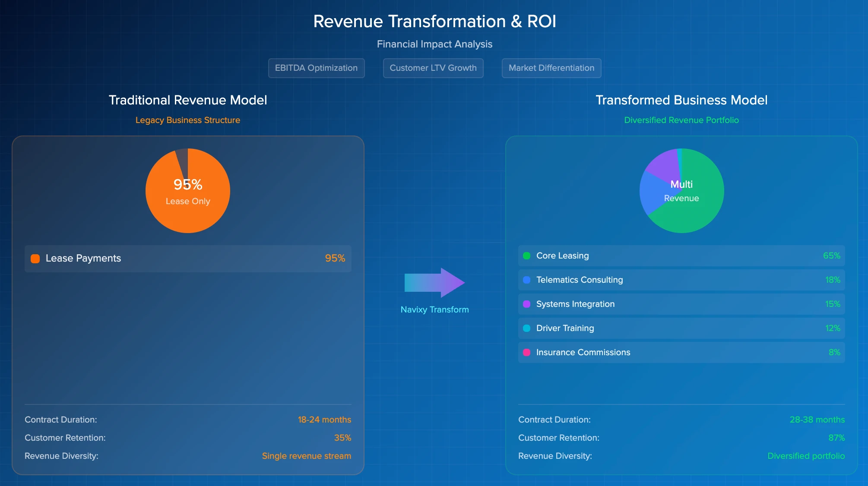Image resolution: width=868 pixels, height=486 pixels.
Task: Select the Telematics Consulting 18% row
Action: point(681,280)
